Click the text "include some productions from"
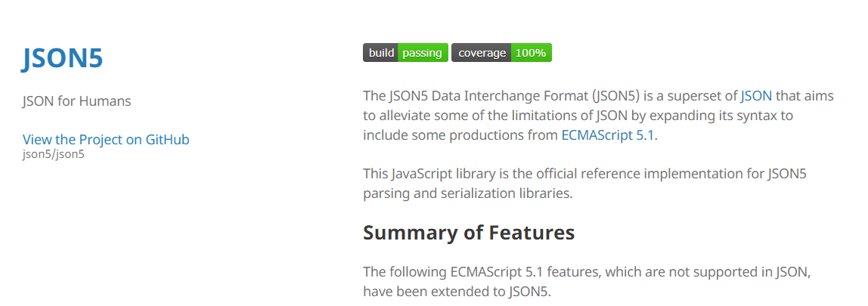Image resolution: width=868 pixels, height=306 pixels. pos(460,135)
